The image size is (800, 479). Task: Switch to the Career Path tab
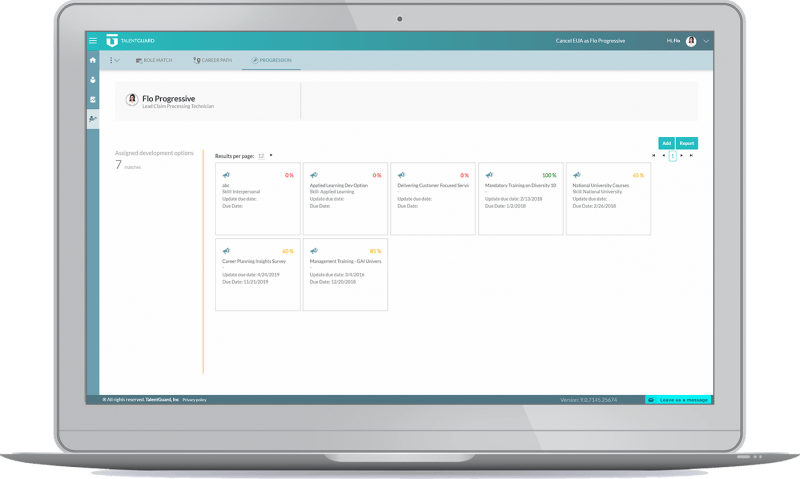point(211,60)
